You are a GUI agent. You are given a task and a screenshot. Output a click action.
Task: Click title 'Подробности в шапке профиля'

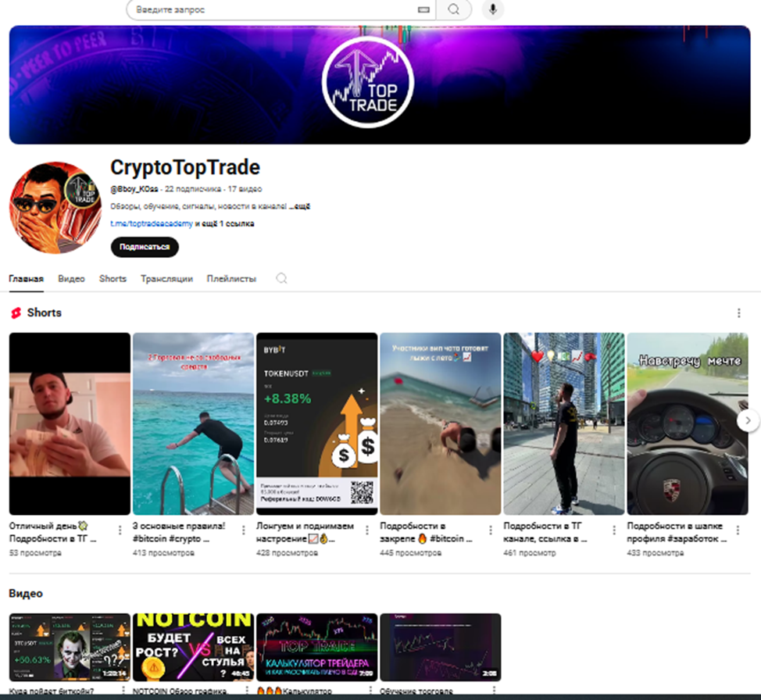[x=677, y=532]
